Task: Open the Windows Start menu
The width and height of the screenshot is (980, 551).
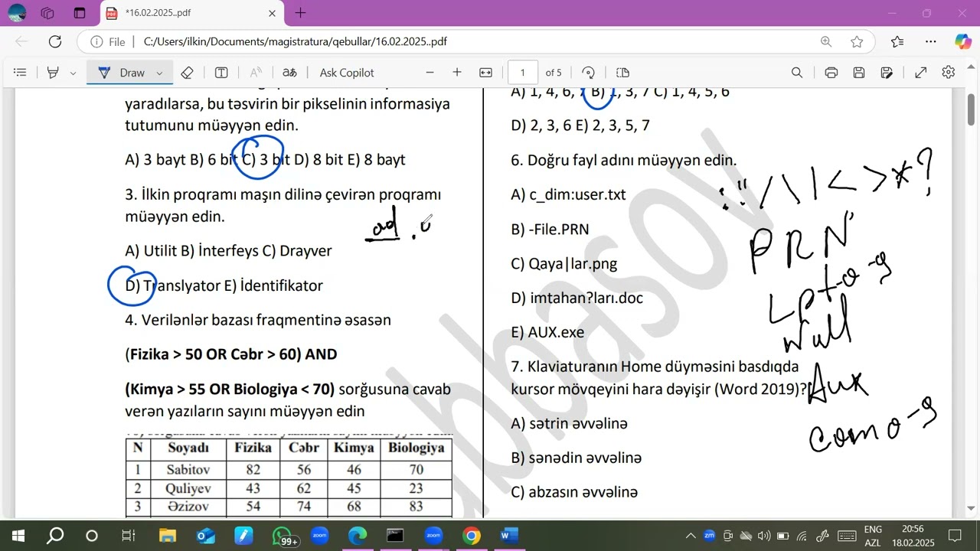Action: click(x=18, y=536)
